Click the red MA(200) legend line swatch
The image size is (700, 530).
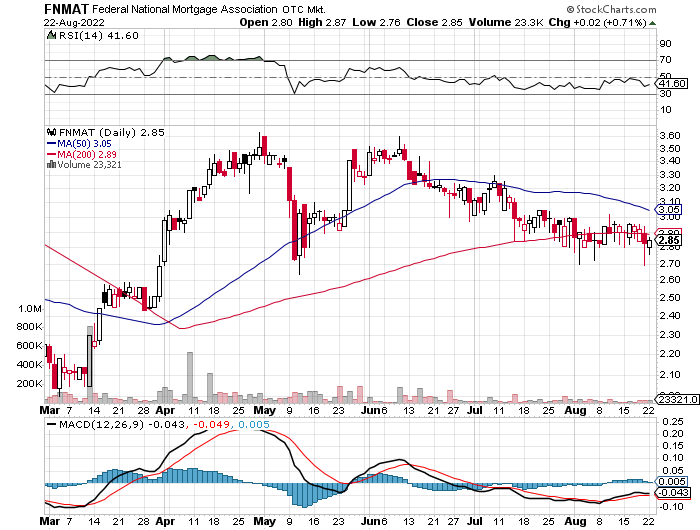coord(52,154)
